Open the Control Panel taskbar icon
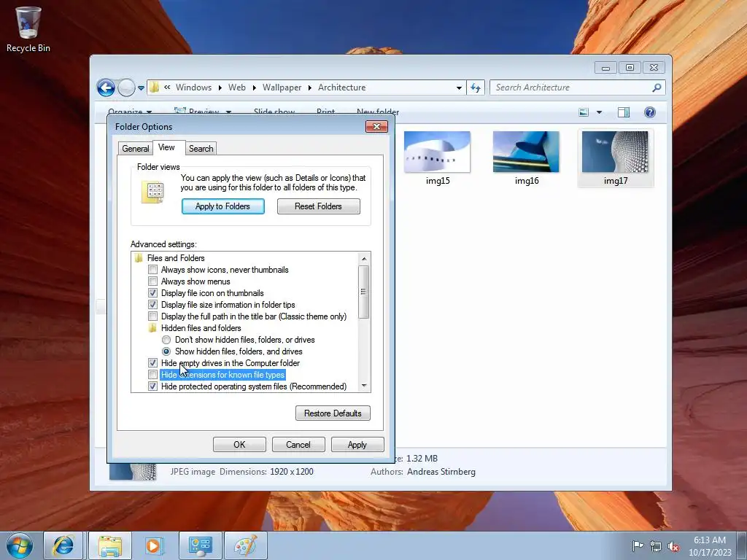Image resolution: width=747 pixels, height=560 pixels. coord(200,545)
